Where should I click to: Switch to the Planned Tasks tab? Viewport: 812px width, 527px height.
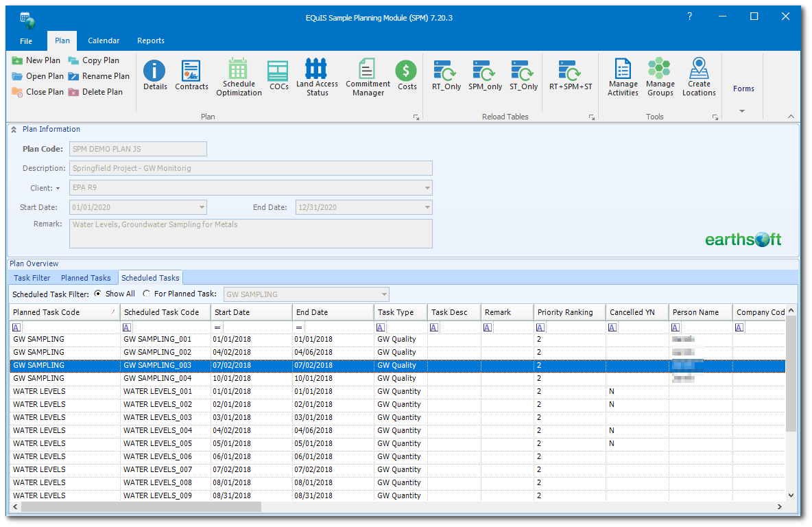pyautogui.click(x=86, y=278)
